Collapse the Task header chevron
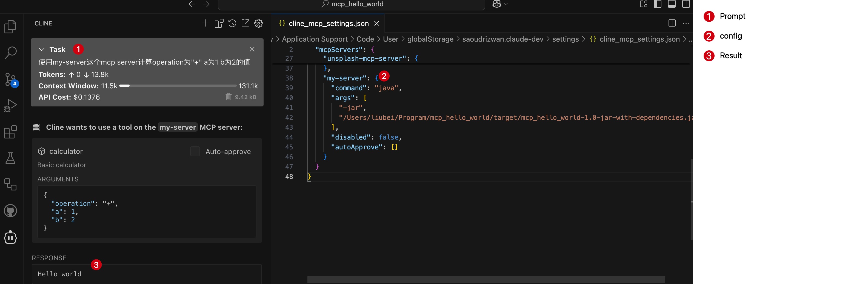Viewport: 868px width, 284px height. click(41, 50)
